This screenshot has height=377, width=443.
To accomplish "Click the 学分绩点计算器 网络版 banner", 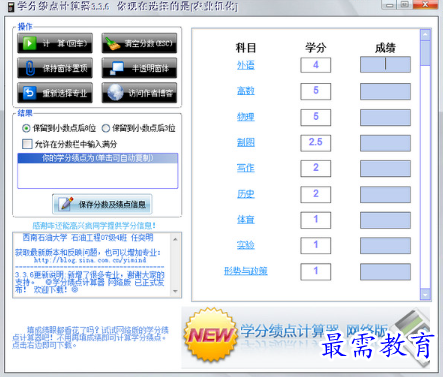I will [306, 337].
